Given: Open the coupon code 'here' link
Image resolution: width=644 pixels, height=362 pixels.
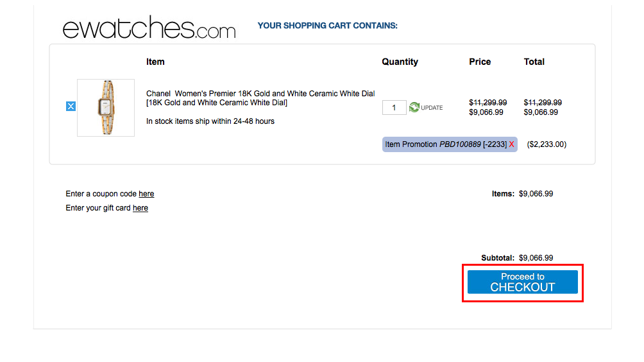Looking at the screenshot, I should [146, 194].
